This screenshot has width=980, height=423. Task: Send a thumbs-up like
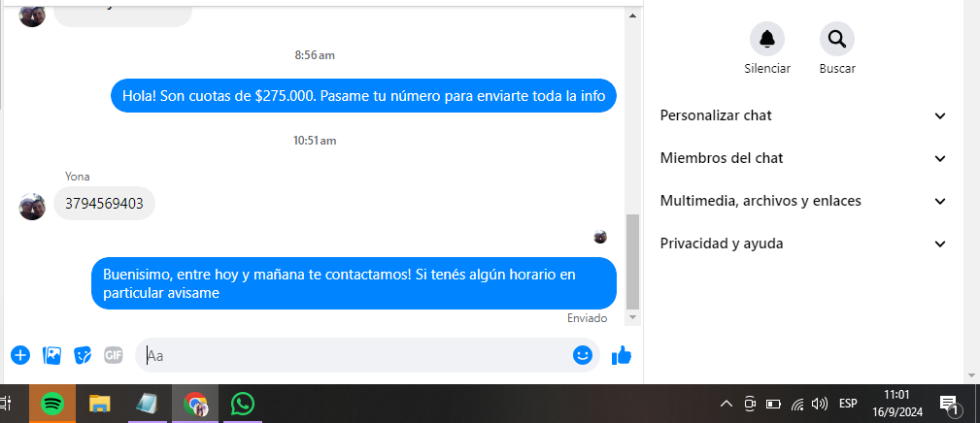622,356
